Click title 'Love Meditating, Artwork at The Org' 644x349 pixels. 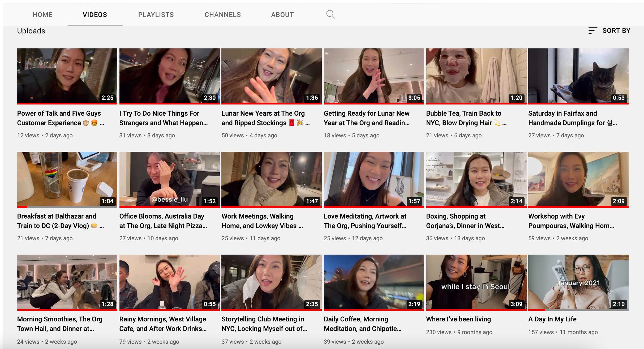(x=365, y=221)
